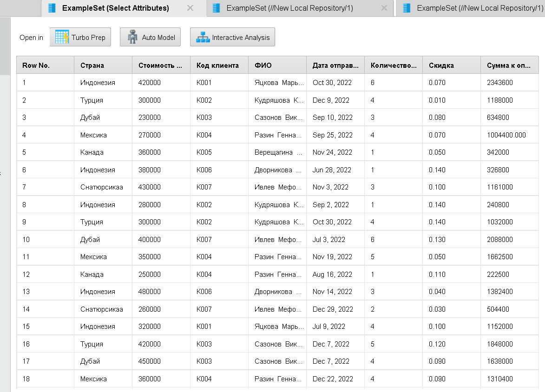Select the 1310400 sum cell in row 18
545x392 pixels.
(510, 379)
